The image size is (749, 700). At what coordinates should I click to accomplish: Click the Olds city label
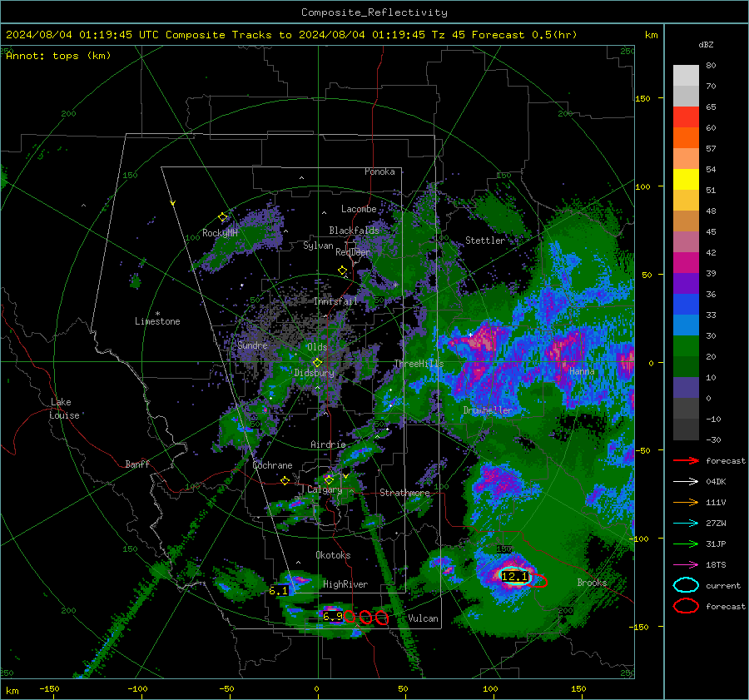coord(317,347)
